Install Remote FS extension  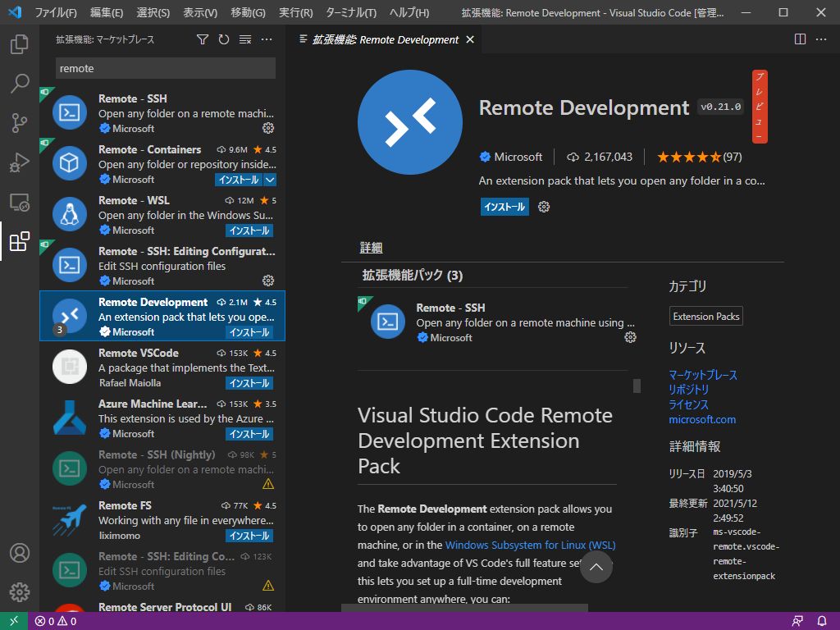pos(249,536)
